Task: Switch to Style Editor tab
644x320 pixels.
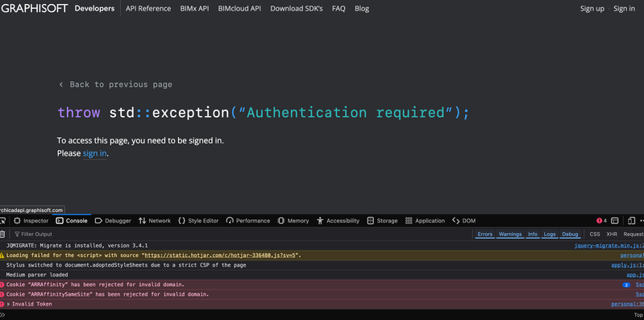Action: point(198,221)
